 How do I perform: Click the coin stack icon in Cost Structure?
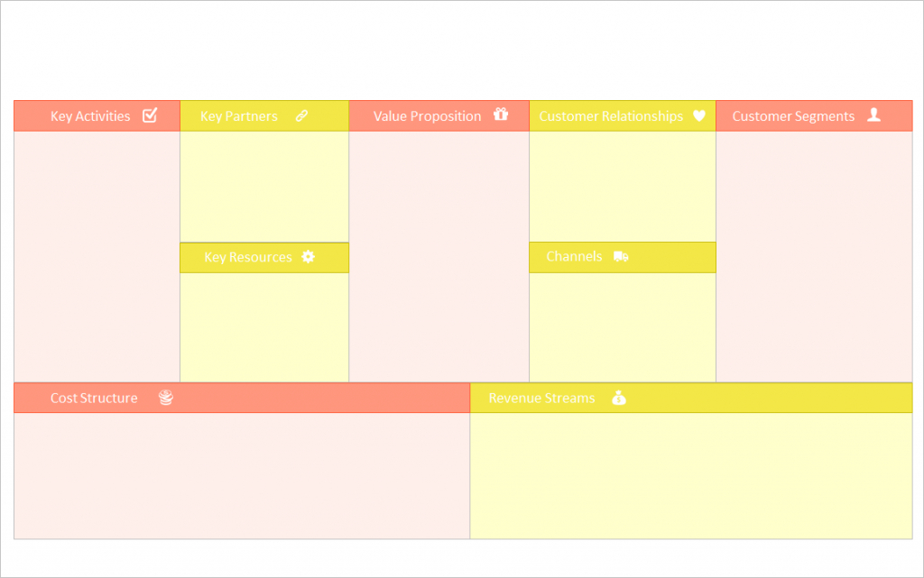pyautogui.click(x=166, y=398)
